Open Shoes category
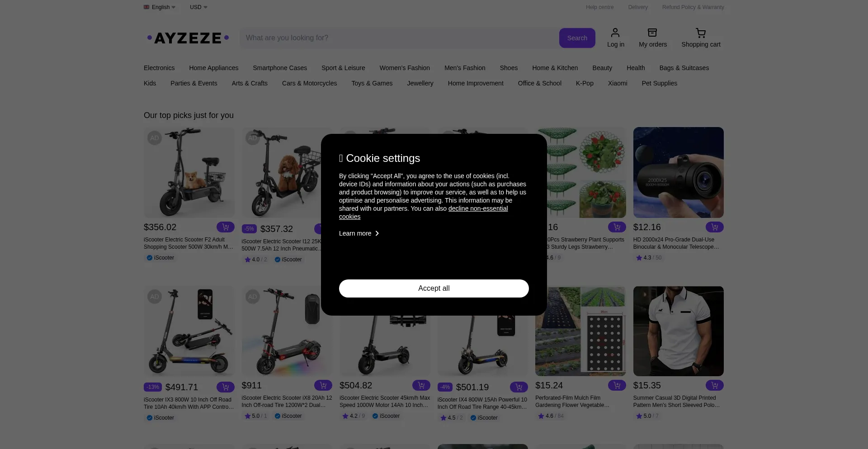This screenshot has height=449, width=868. click(509, 68)
